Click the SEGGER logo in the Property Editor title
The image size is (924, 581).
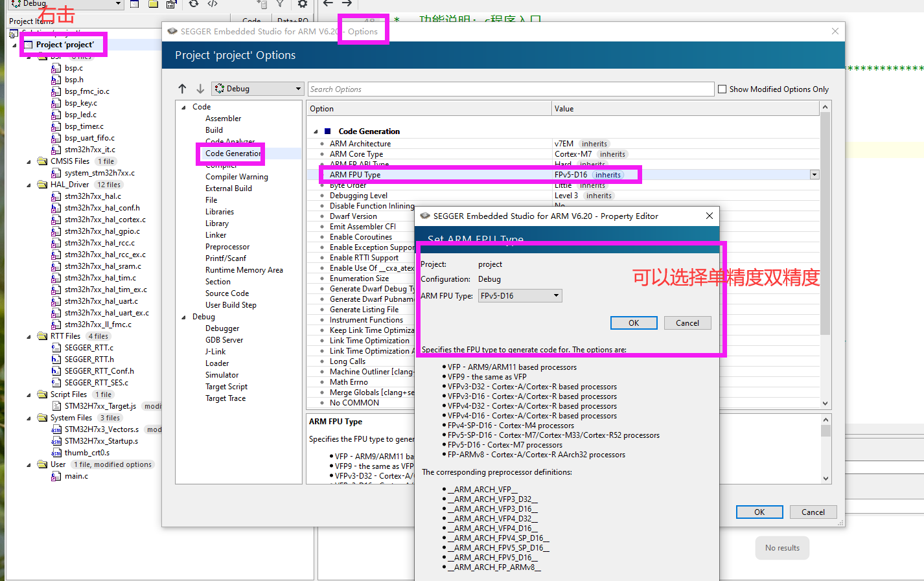pyautogui.click(x=425, y=216)
